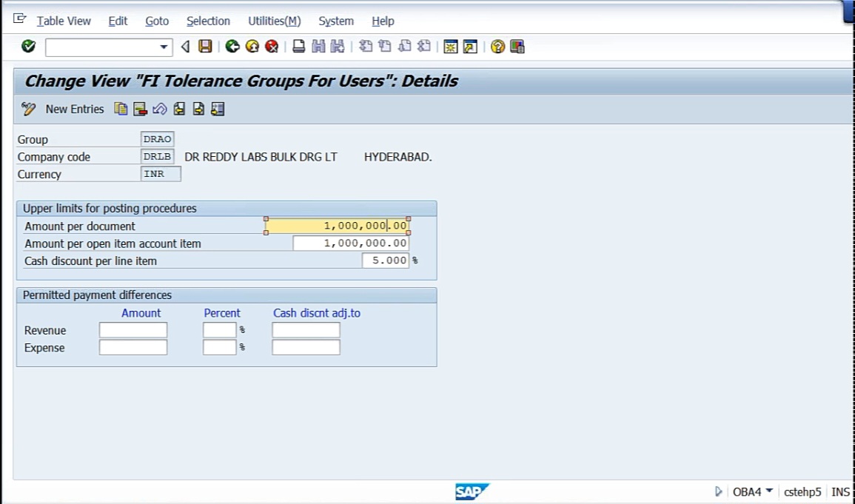Jump to Last Page icon

coord(423,47)
